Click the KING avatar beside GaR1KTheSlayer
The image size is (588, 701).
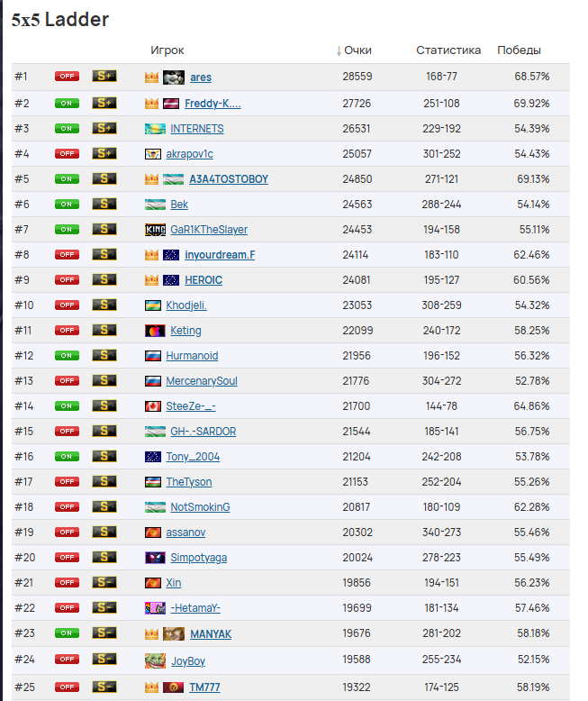pyautogui.click(x=155, y=230)
